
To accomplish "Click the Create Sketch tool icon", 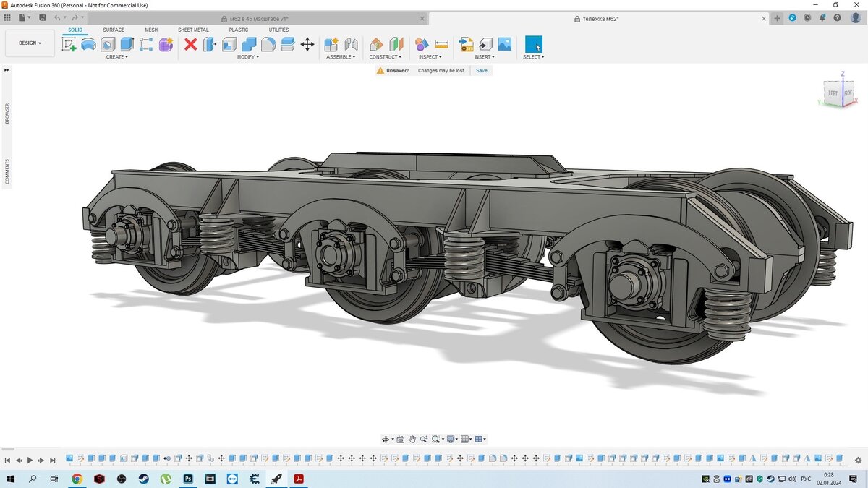I will pyautogui.click(x=69, y=45).
